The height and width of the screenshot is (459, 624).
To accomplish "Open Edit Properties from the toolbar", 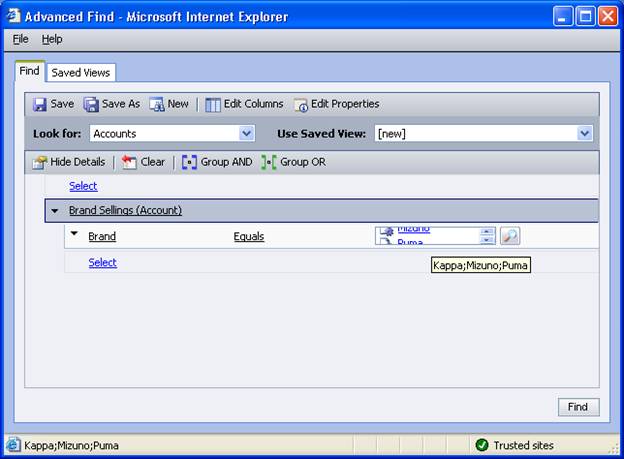I will [x=300, y=104].
